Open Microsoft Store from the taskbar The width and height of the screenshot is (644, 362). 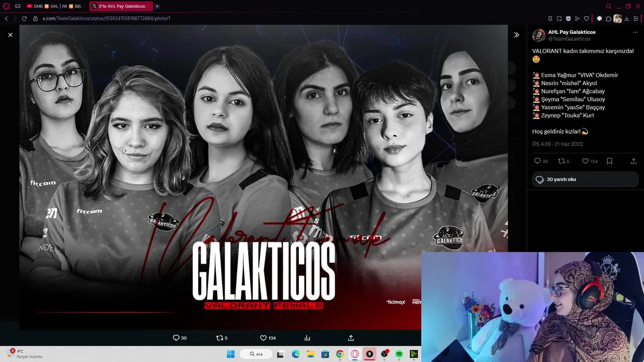click(x=325, y=354)
